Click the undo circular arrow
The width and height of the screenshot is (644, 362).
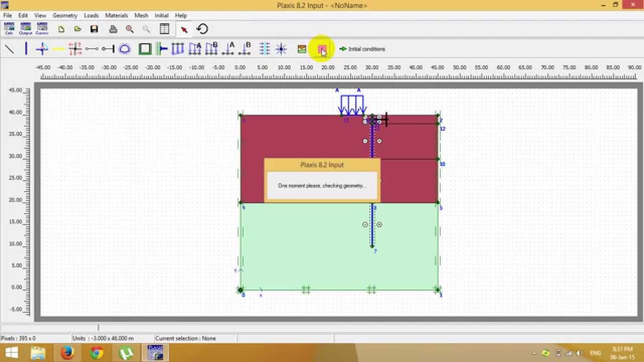[202, 29]
